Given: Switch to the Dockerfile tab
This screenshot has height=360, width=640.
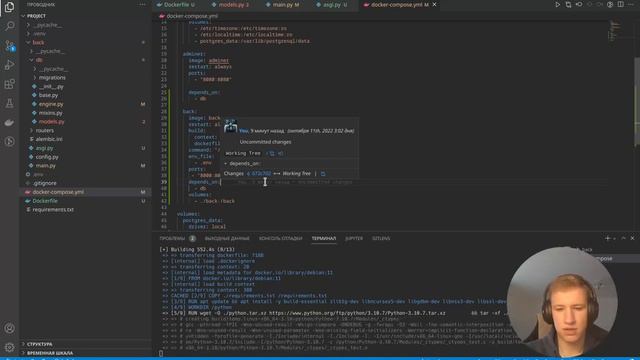Looking at the screenshot, I should (x=176, y=5).
